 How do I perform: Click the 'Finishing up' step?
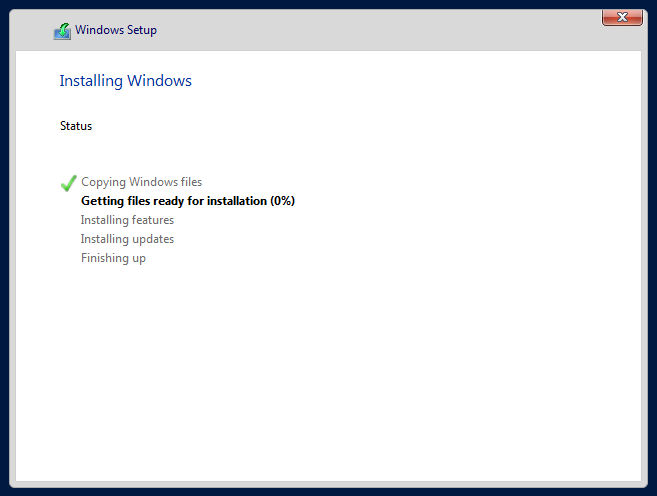click(x=114, y=258)
